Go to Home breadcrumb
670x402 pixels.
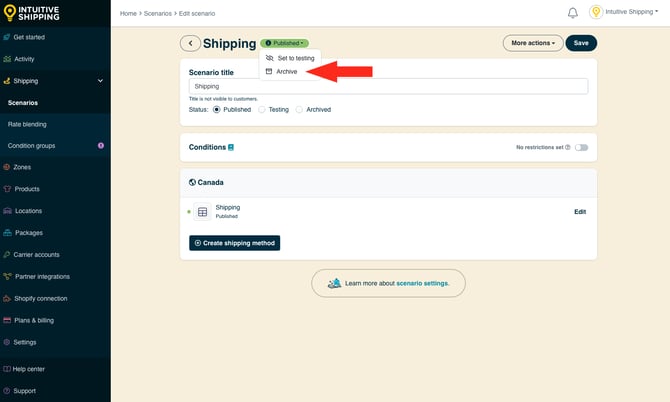(x=128, y=14)
